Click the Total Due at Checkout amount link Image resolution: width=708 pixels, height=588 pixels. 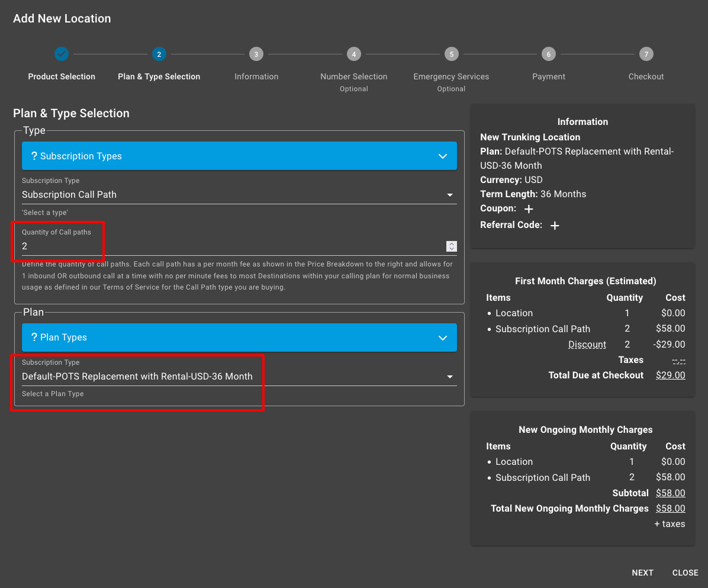coord(670,375)
